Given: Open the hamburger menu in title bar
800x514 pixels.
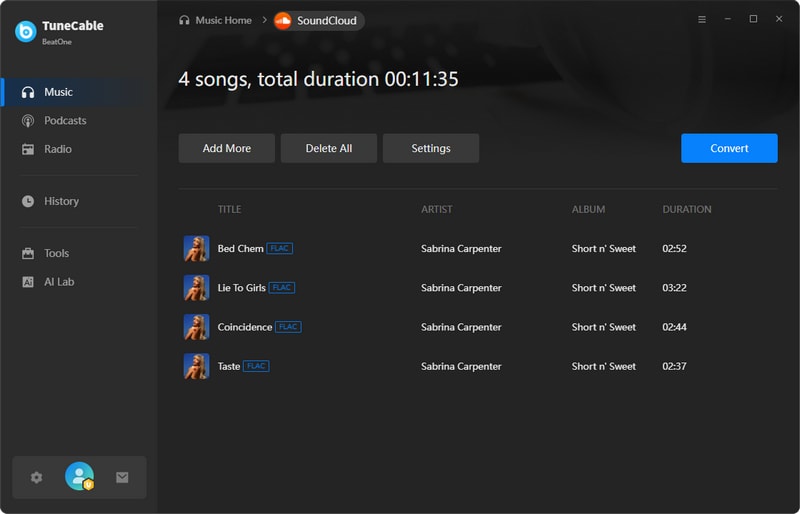Looking at the screenshot, I should pos(701,19).
